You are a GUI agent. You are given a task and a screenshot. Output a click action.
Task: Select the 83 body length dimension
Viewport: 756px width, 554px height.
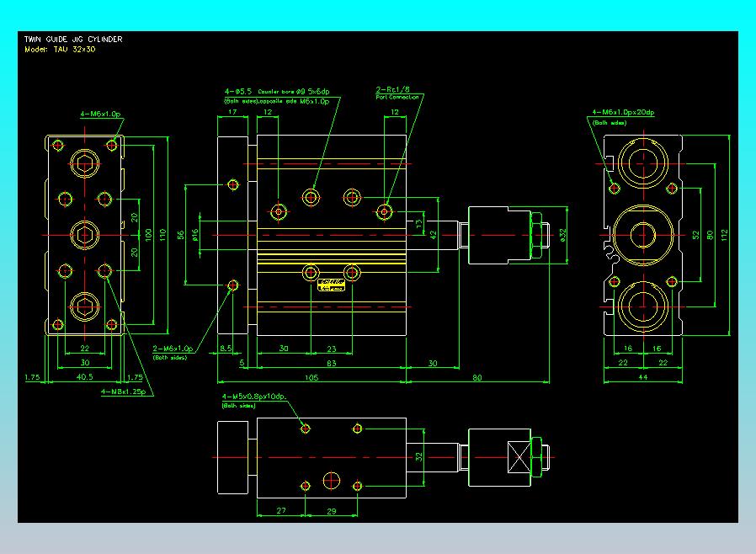pyautogui.click(x=331, y=363)
